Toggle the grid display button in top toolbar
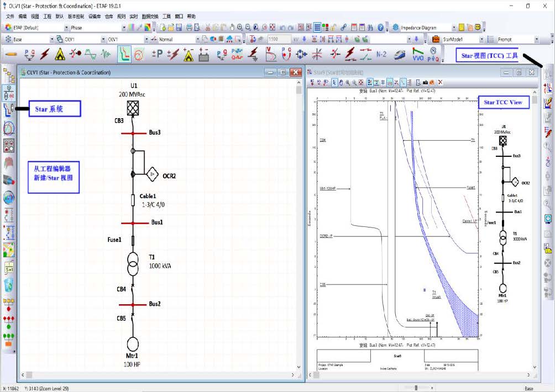The width and height of the screenshot is (555, 392). click(x=317, y=27)
